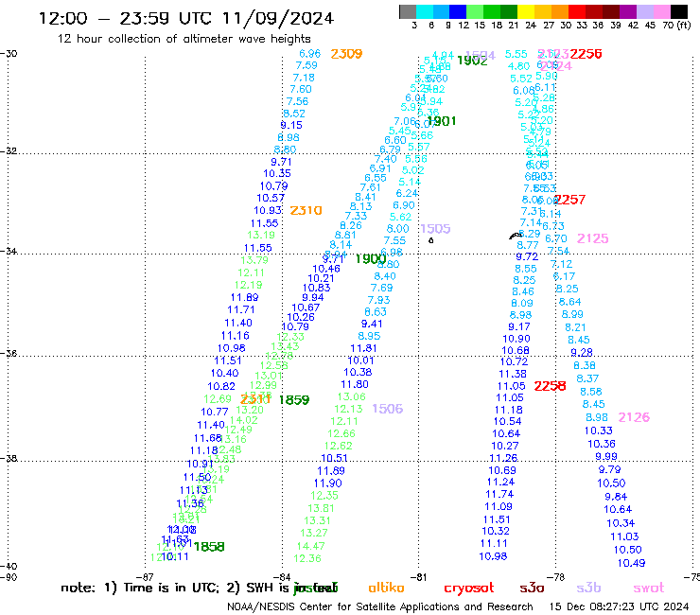Select the bright red 30–33 ft swatch
700x615 pixels.
point(577,11)
